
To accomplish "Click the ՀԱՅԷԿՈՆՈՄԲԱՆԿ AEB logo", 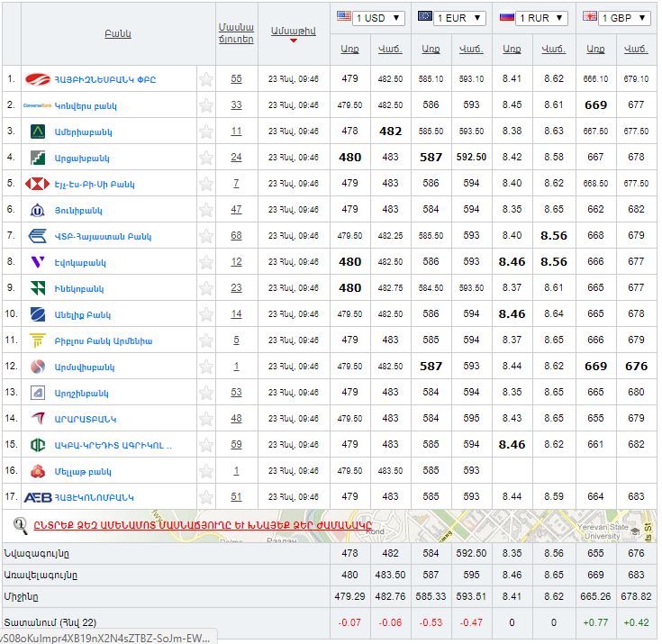I will [38, 497].
